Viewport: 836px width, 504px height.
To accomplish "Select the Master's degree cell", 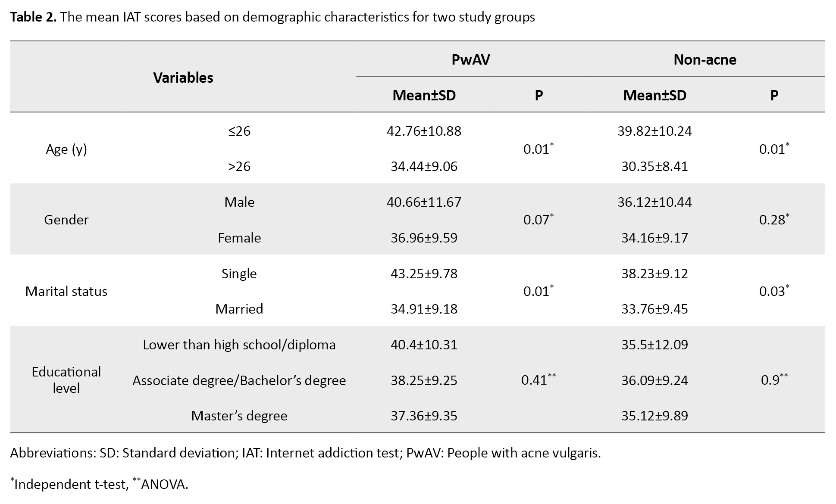I will (x=239, y=416).
